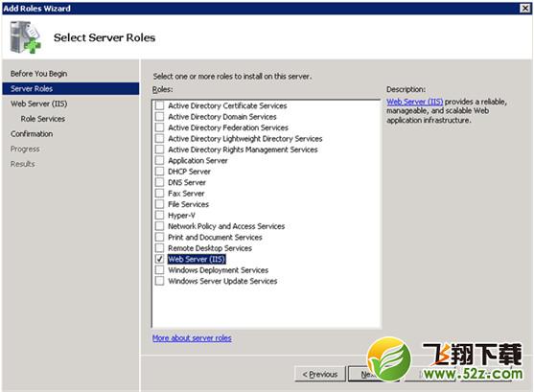Follow Web Server (IIS) description link

(x=415, y=102)
